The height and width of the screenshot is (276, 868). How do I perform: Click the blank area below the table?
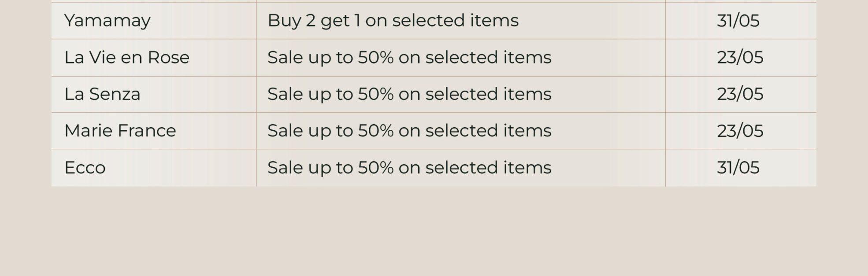(434, 231)
